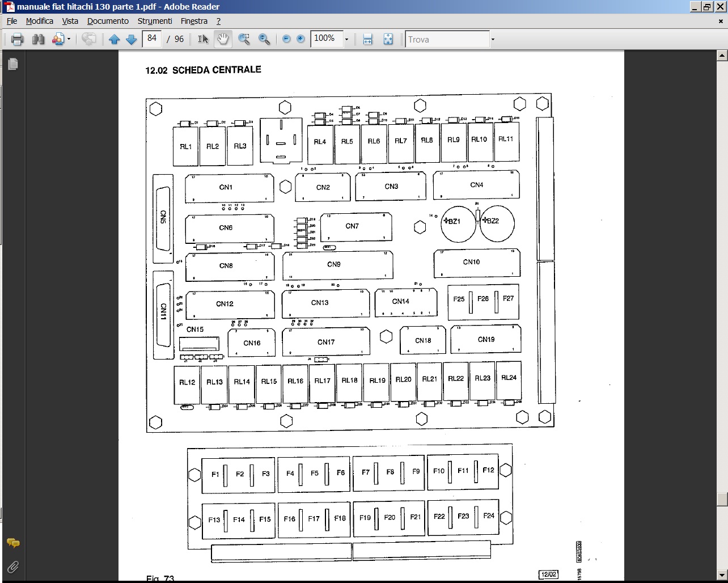Image resolution: width=728 pixels, height=583 pixels.
Task: Open the comments panel in sidebar
Action: click(12, 543)
